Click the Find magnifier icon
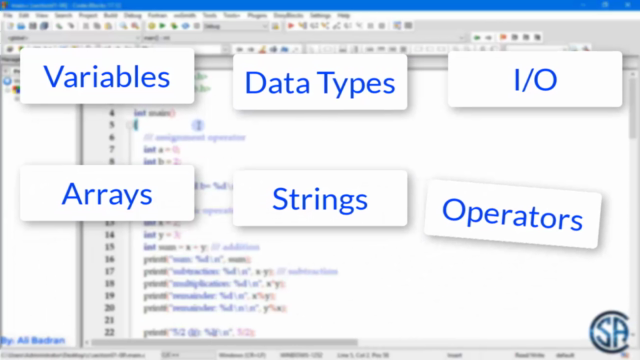 pyautogui.click(x=123, y=26)
